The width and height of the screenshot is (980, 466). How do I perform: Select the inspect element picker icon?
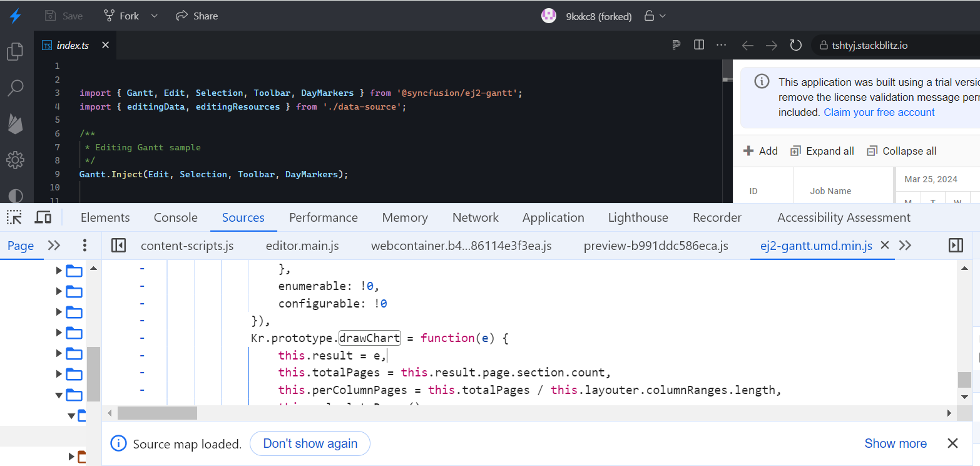[x=14, y=217]
